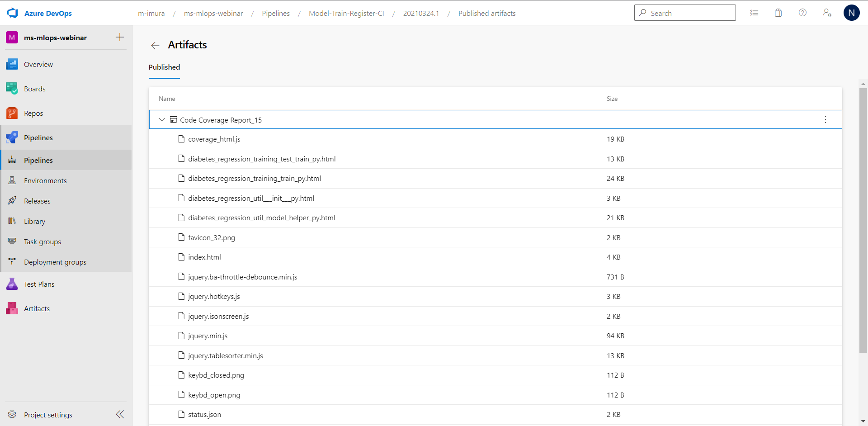Click the scrollbar down arrow
Screen dimensions: 868x426
point(863,421)
